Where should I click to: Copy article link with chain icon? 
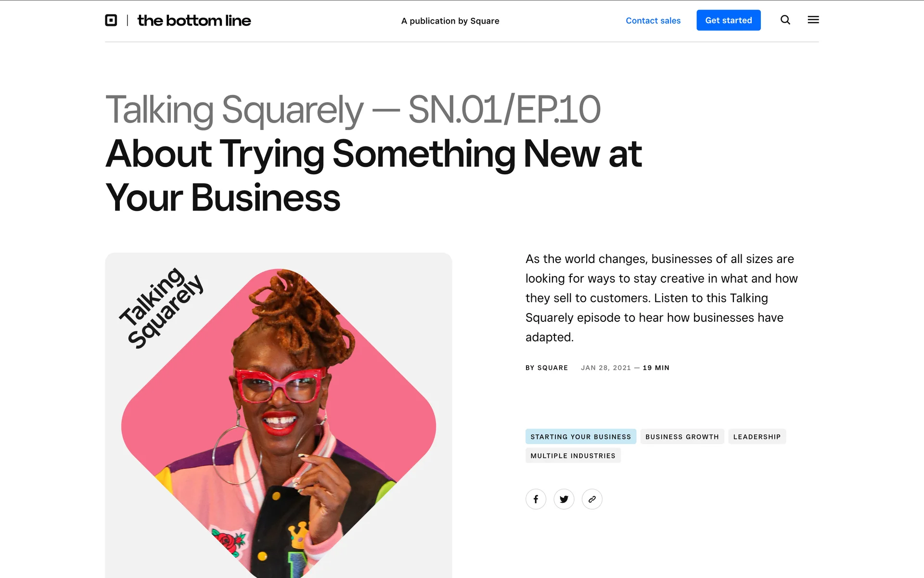592,499
